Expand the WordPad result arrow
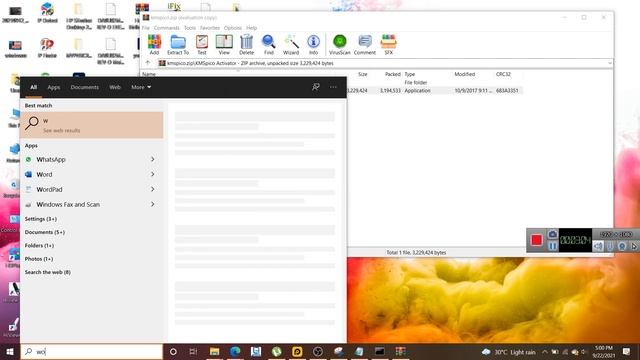 [x=153, y=189]
